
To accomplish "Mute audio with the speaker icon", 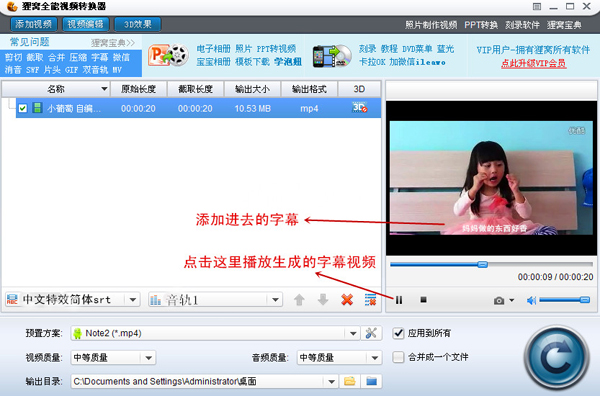I will point(531,301).
